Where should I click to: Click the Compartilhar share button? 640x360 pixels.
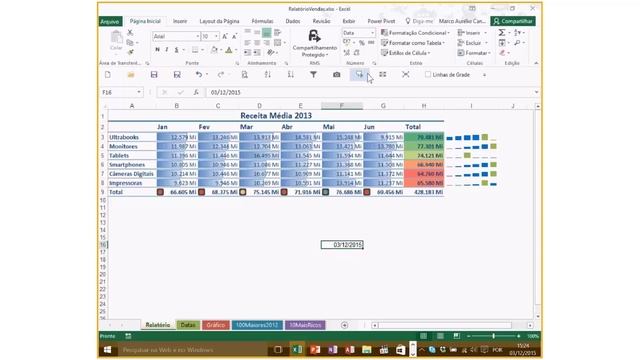[x=513, y=21]
